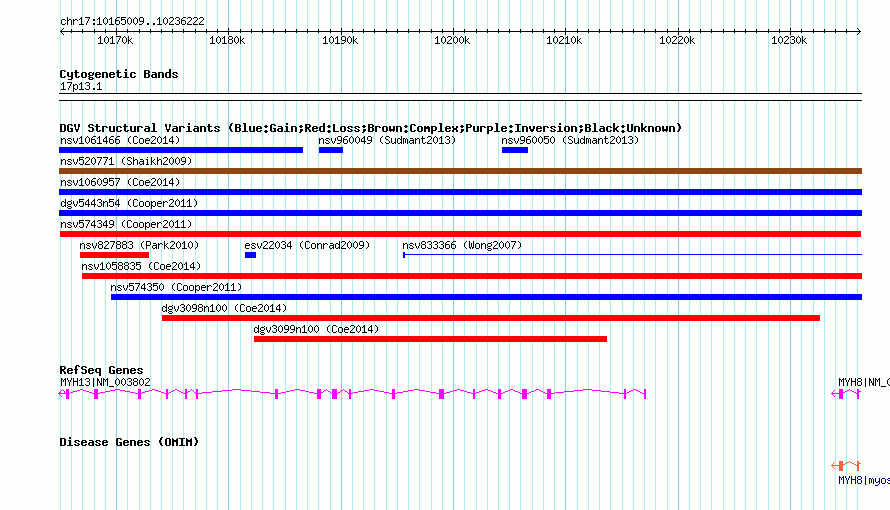Click the 10170k ruler tick label
The height and width of the screenshot is (510, 890).
[115, 40]
